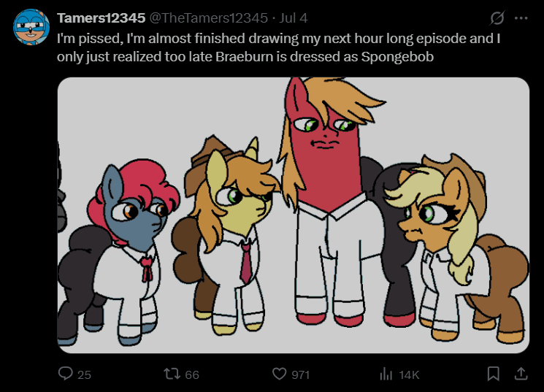Click the repost arrows icon
This screenshot has height=392, width=544.
[x=172, y=374]
